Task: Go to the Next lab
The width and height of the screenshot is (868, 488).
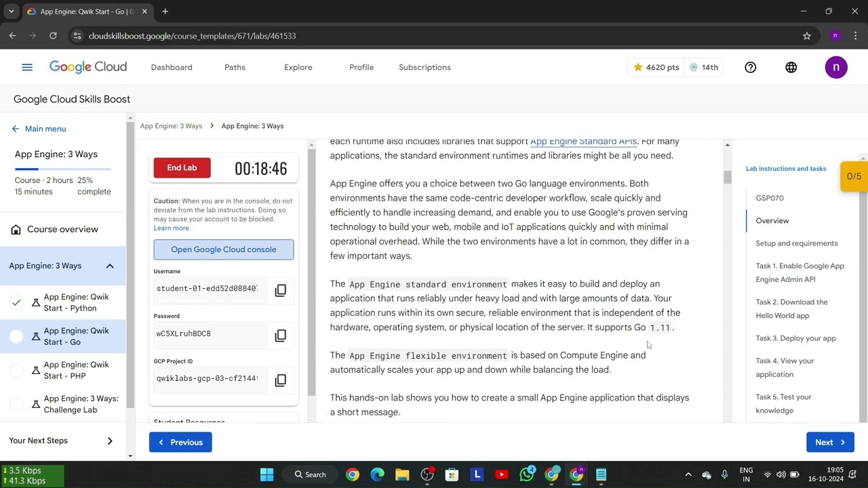Action: (x=830, y=443)
